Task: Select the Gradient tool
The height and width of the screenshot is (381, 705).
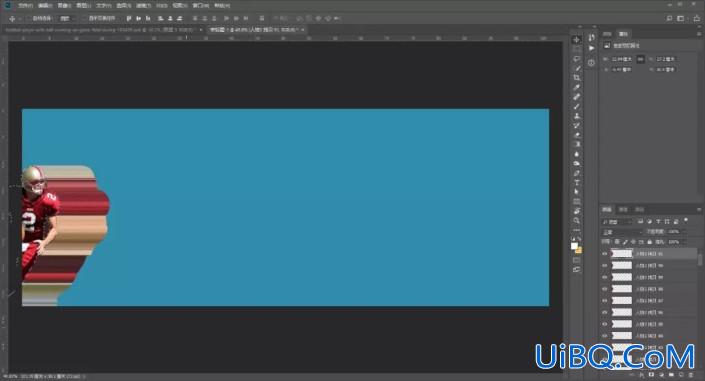Action: pos(576,144)
